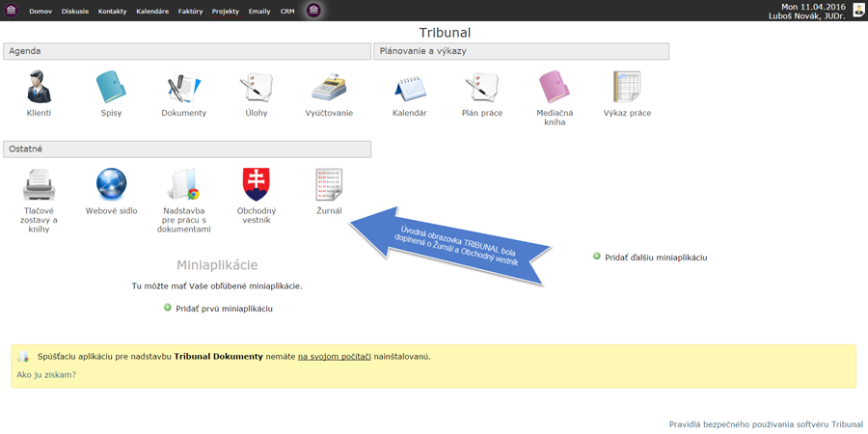The height and width of the screenshot is (434, 868).
Task: Click the Miniaplikácie heading
Action: tap(217, 264)
